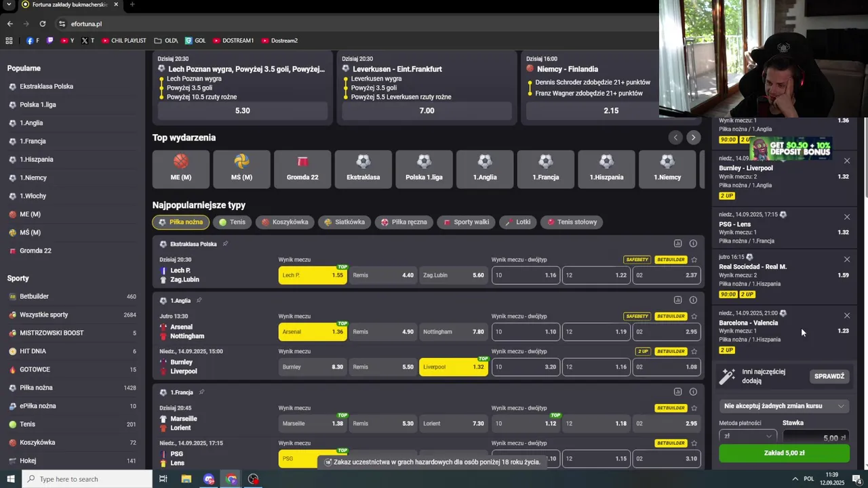This screenshot has height=488, width=868.
Task: Deselect the Liverpool 1.32 bet
Action: (454, 367)
